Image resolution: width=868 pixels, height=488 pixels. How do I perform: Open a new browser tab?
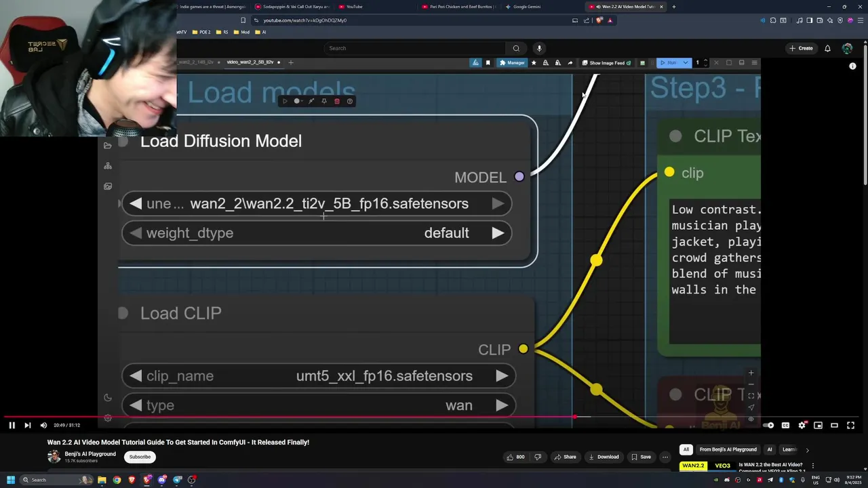[673, 7]
